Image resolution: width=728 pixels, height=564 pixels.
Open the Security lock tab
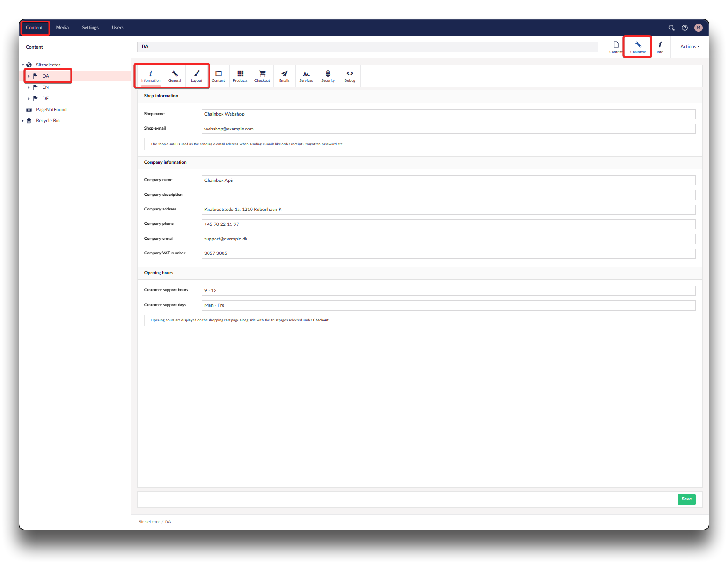[328, 76]
